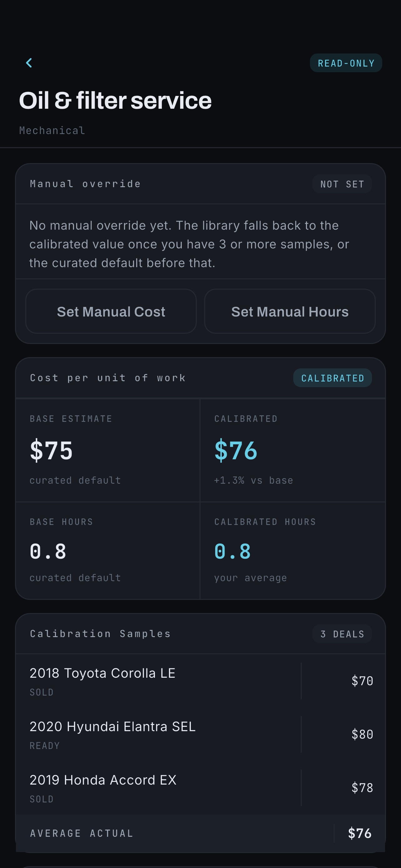Tap the Mechanical category label
Screen dimensions: 401x868
[x=52, y=130]
